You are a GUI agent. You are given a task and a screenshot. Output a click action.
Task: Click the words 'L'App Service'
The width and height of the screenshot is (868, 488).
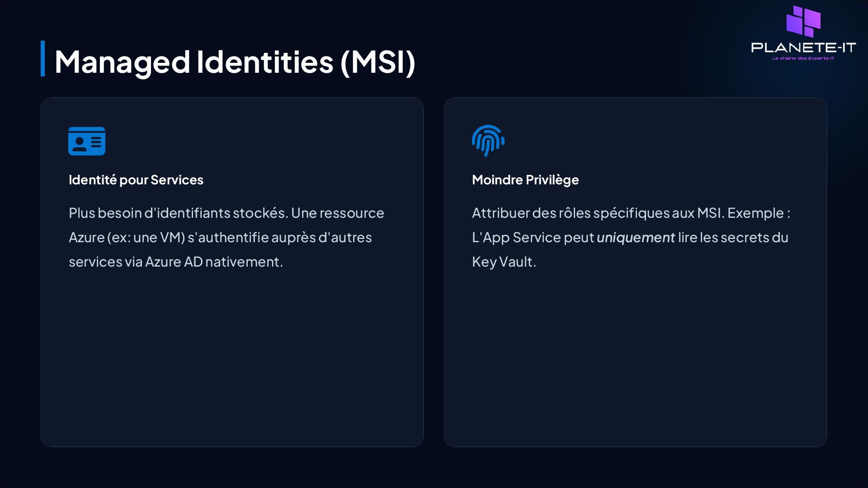(x=516, y=237)
